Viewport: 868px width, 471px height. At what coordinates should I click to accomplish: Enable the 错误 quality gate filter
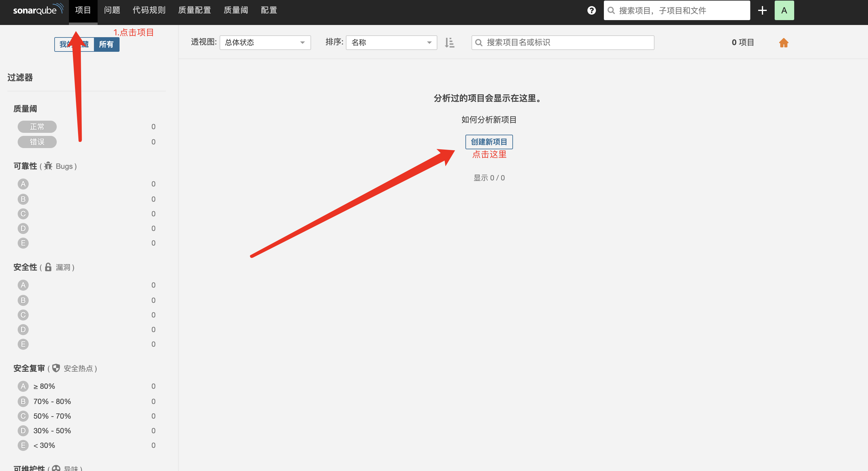37,142
